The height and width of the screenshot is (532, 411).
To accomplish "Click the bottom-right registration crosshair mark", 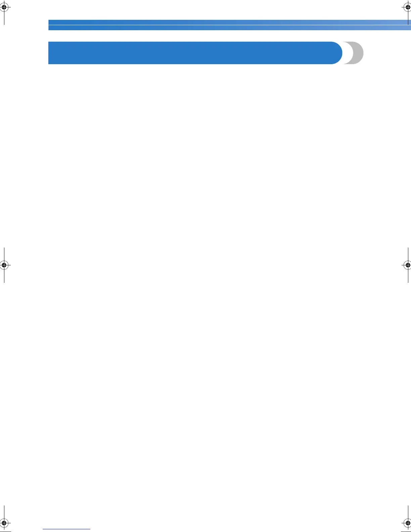I will pyautogui.click(x=407, y=523).
